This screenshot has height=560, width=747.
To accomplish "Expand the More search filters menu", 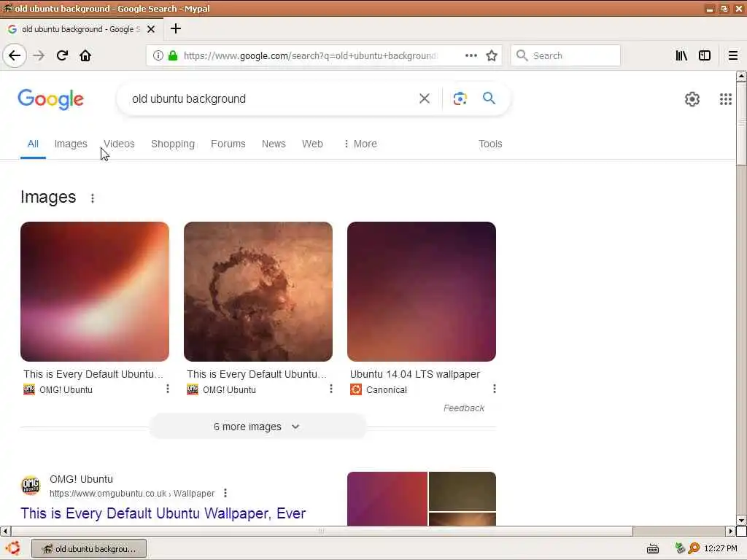I will coord(360,144).
